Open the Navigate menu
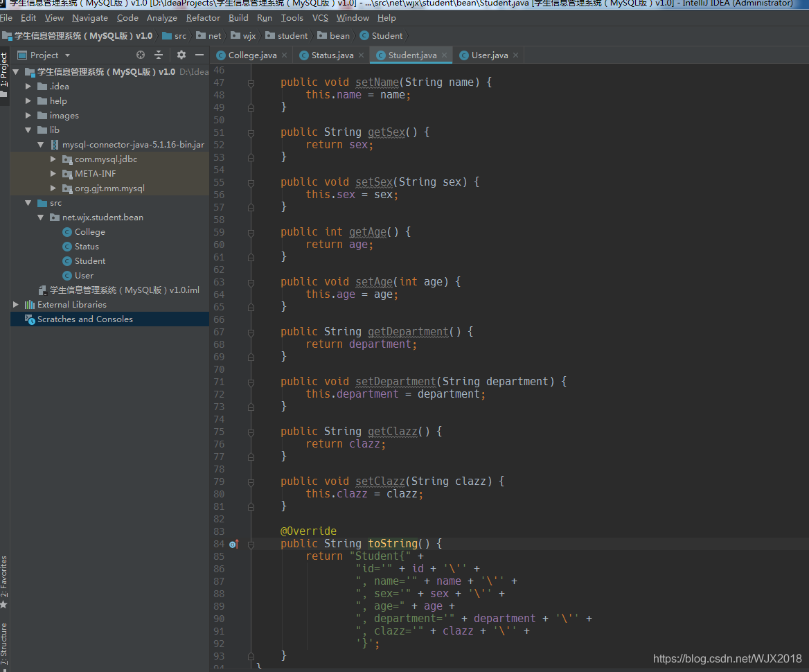Viewport: 809px width, 672px height. [x=90, y=18]
